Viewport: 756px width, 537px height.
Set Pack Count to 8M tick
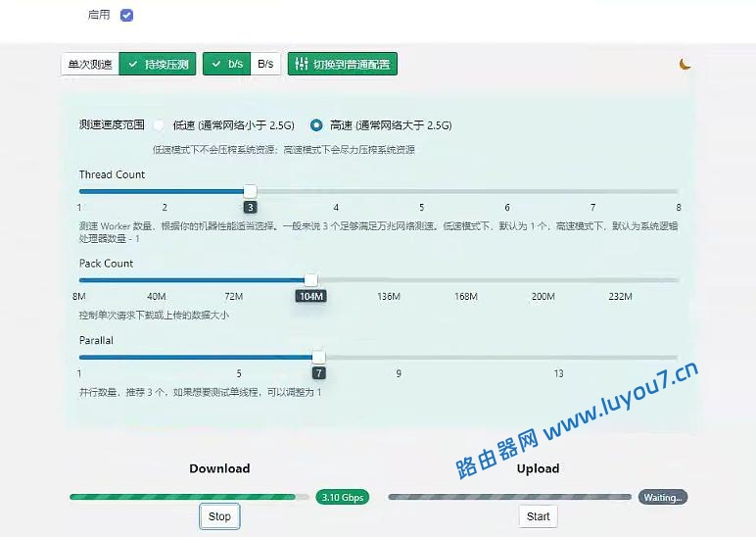click(x=79, y=296)
